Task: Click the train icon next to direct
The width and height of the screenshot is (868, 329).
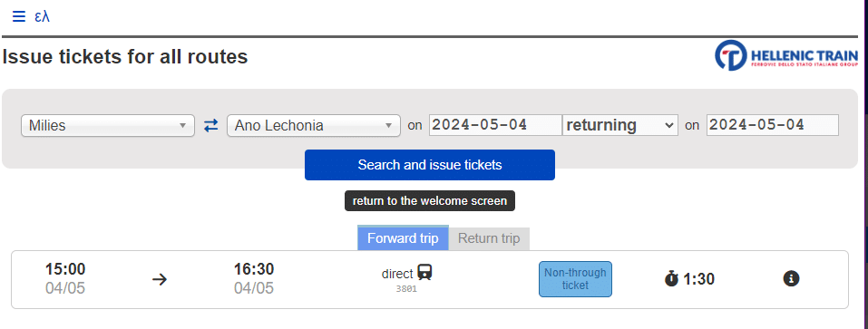Action: 424,273
